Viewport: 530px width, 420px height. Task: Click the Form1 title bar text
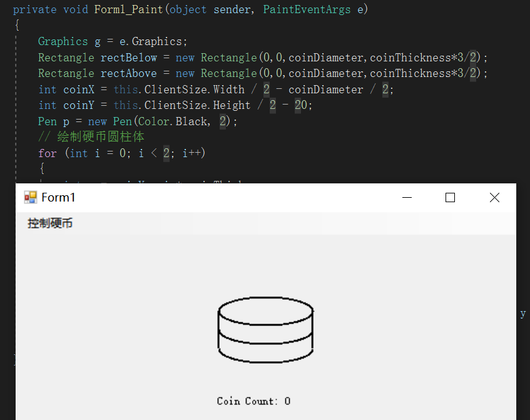pyautogui.click(x=58, y=198)
